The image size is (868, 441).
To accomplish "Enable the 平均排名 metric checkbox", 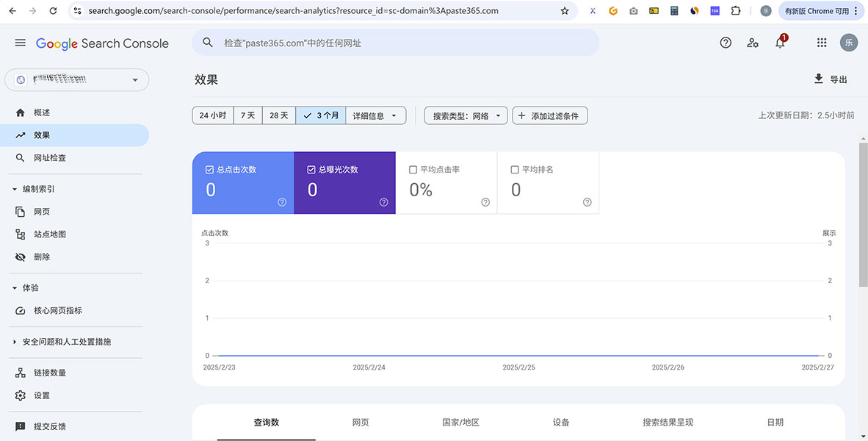I will pyautogui.click(x=515, y=169).
